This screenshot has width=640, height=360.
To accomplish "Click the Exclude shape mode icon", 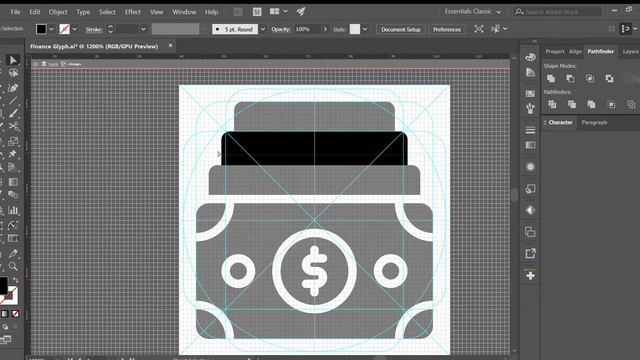I will [609, 78].
